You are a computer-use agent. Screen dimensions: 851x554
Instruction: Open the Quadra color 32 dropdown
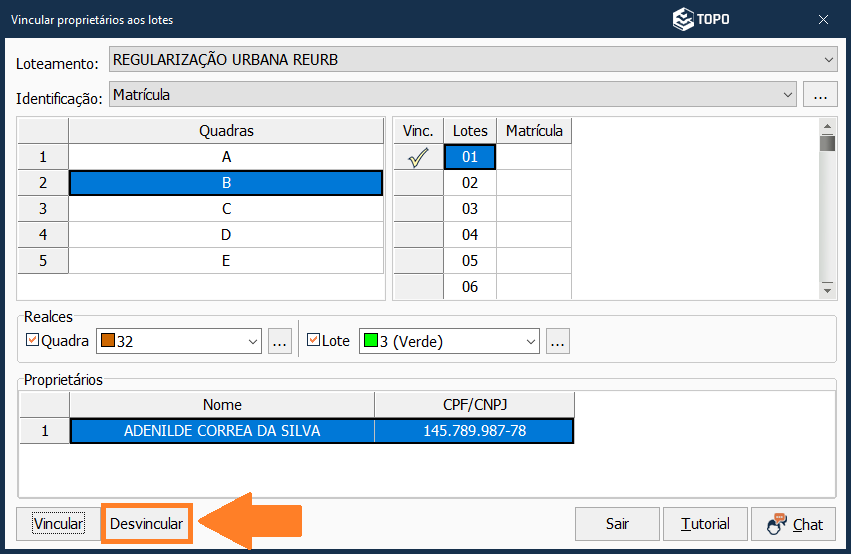tap(251, 341)
